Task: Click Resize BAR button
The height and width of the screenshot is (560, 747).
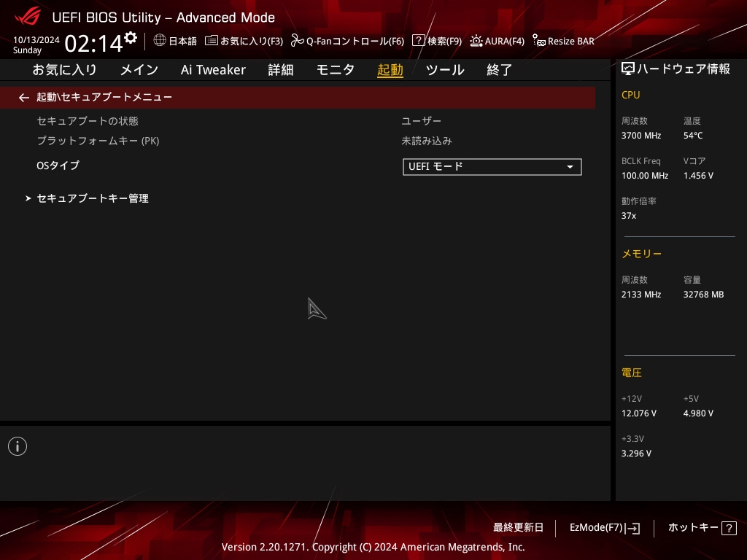Action: pyautogui.click(x=563, y=41)
